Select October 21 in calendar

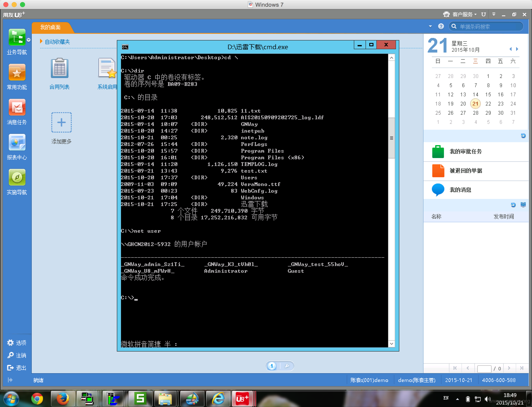(475, 104)
